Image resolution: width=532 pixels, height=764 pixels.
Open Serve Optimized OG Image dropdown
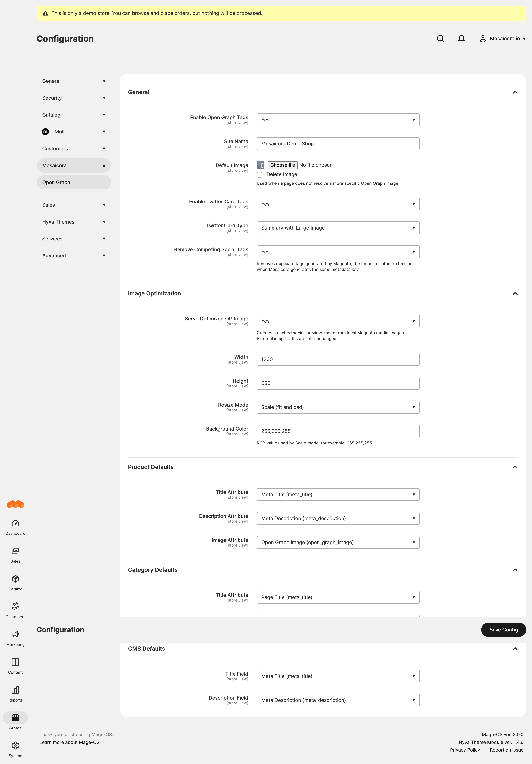click(x=338, y=321)
